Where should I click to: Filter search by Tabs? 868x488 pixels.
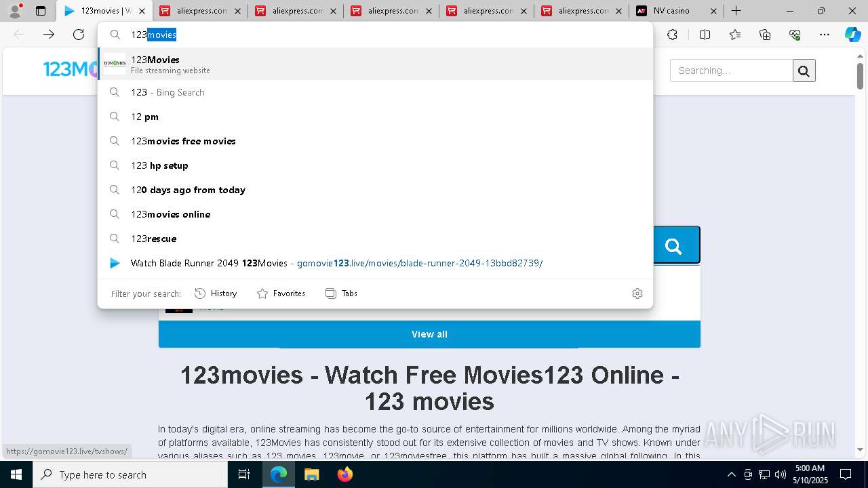pos(341,293)
